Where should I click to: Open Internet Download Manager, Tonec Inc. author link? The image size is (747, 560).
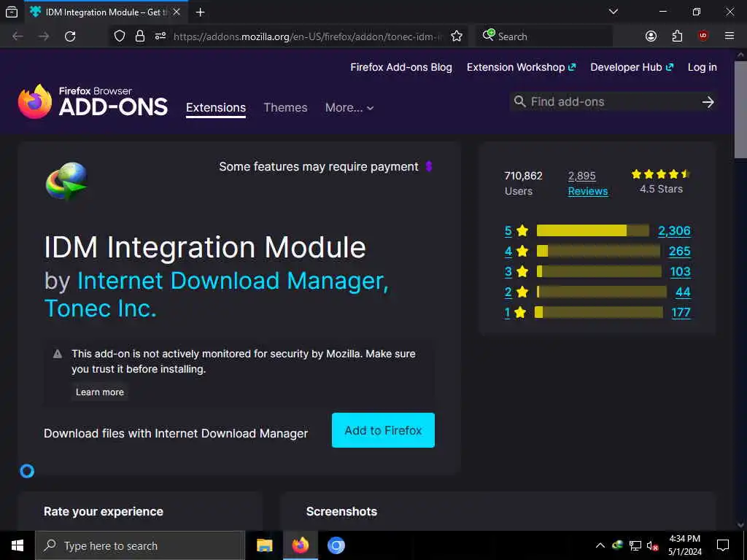tap(217, 295)
